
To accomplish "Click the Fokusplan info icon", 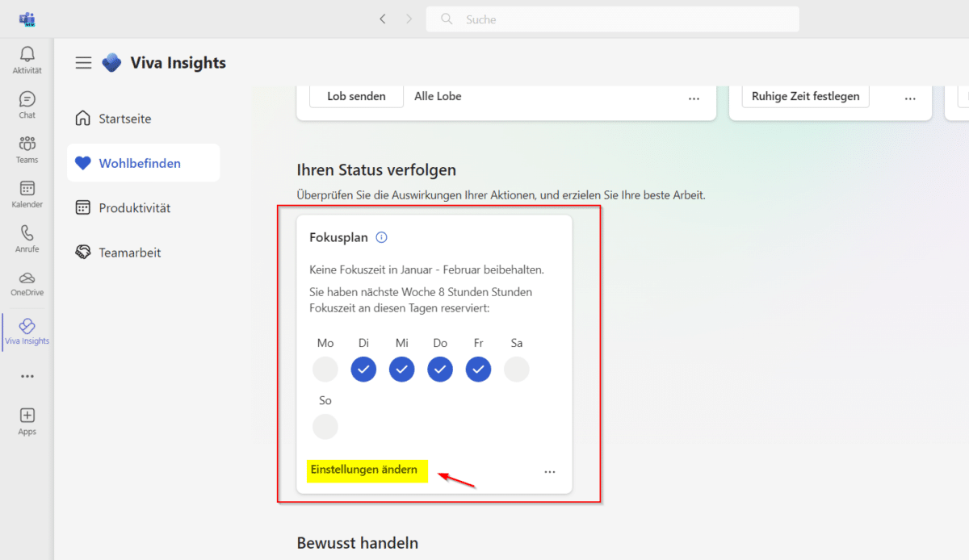I will pos(382,237).
